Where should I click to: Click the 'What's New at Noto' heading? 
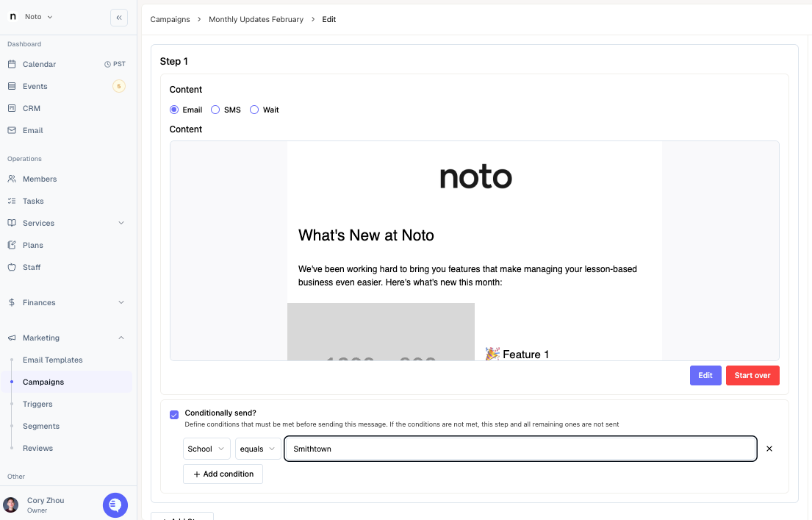click(366, 235)
